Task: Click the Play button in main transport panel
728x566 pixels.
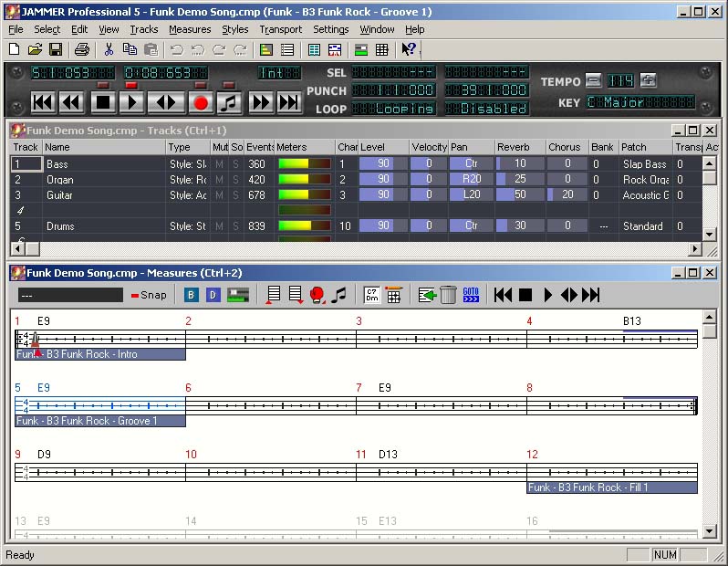Action: (132, 102)
